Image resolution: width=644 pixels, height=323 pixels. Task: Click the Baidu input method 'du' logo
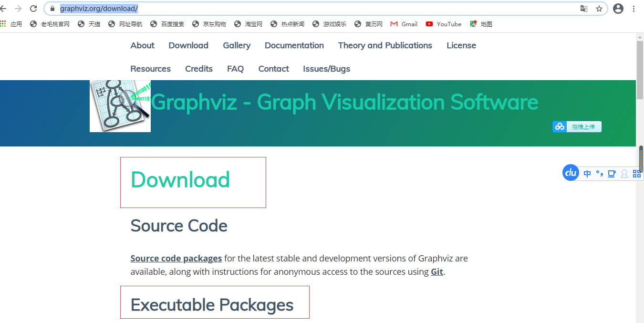[571, 173]
